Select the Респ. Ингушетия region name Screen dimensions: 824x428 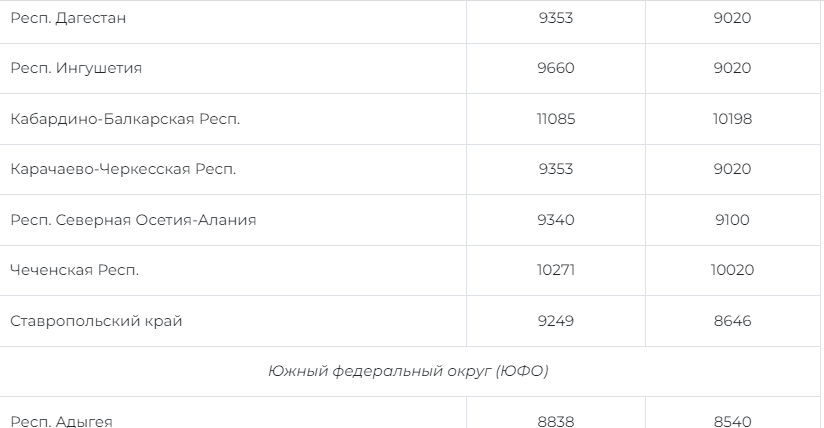point(76,68)
